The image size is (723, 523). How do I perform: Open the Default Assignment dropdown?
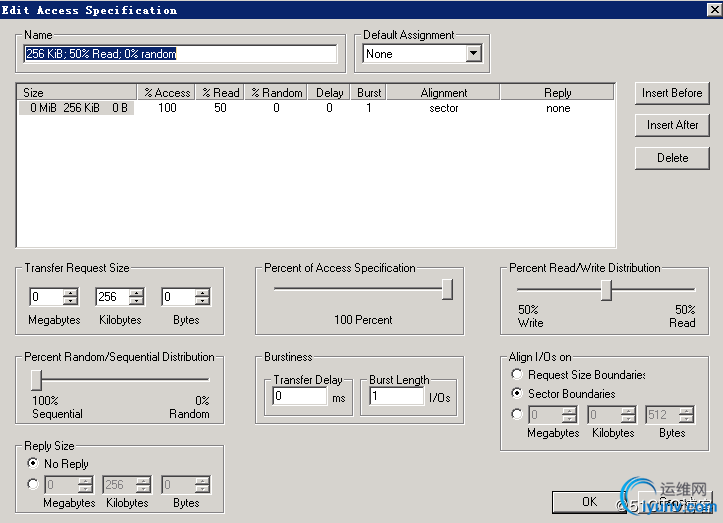(473, 54)
